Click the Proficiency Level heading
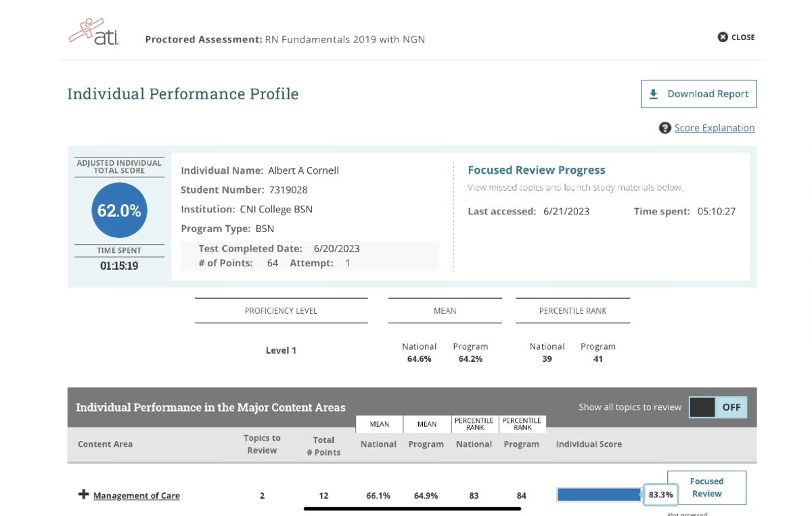 (x=281, y=311)
